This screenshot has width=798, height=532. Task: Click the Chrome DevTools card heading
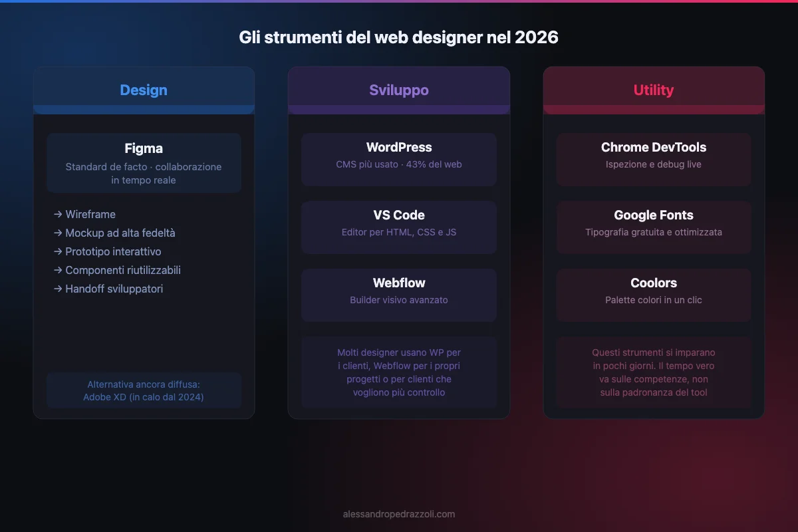[654, 147]
